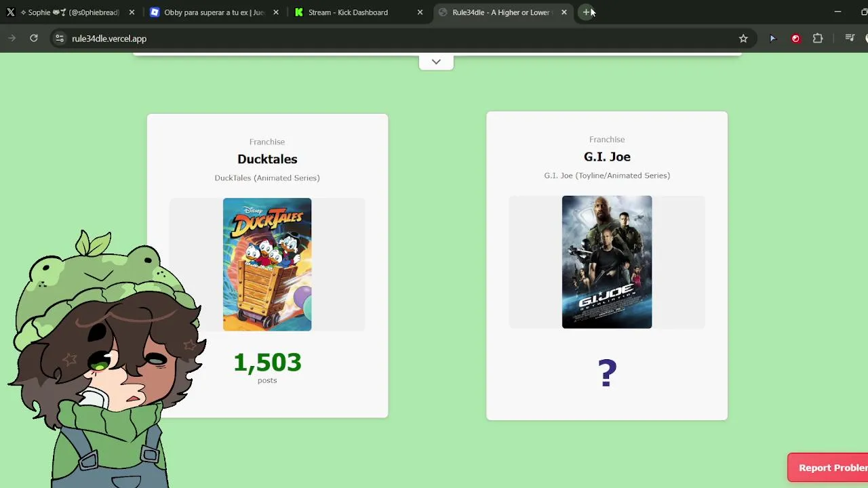Viewport: 868px width, 488px height.
Task: Focus the rule34dle.vercel.app address bar
Action: pos(403,39)
